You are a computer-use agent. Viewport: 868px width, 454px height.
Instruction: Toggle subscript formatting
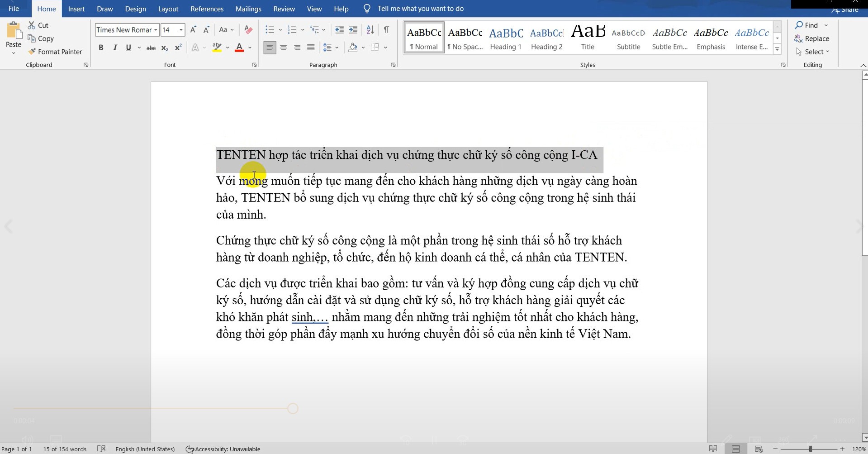(165, 48)
